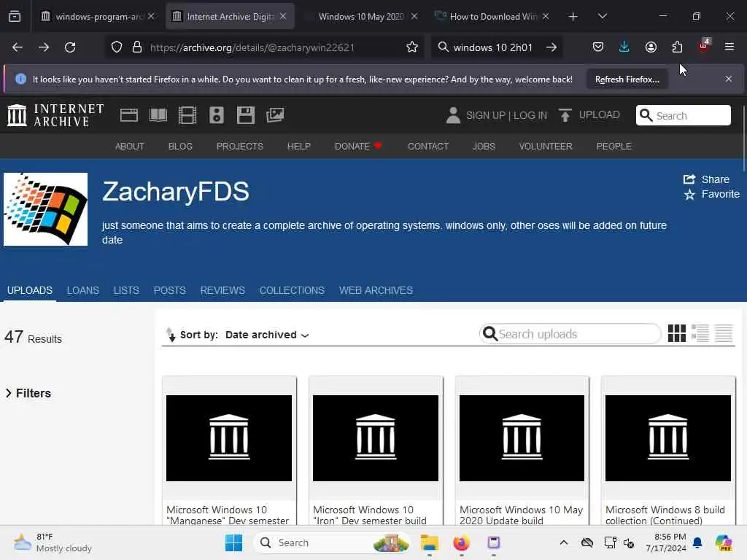Screen dimensions: 747x560
Task: Expand the Filters section
Action: tap(28, 393)
